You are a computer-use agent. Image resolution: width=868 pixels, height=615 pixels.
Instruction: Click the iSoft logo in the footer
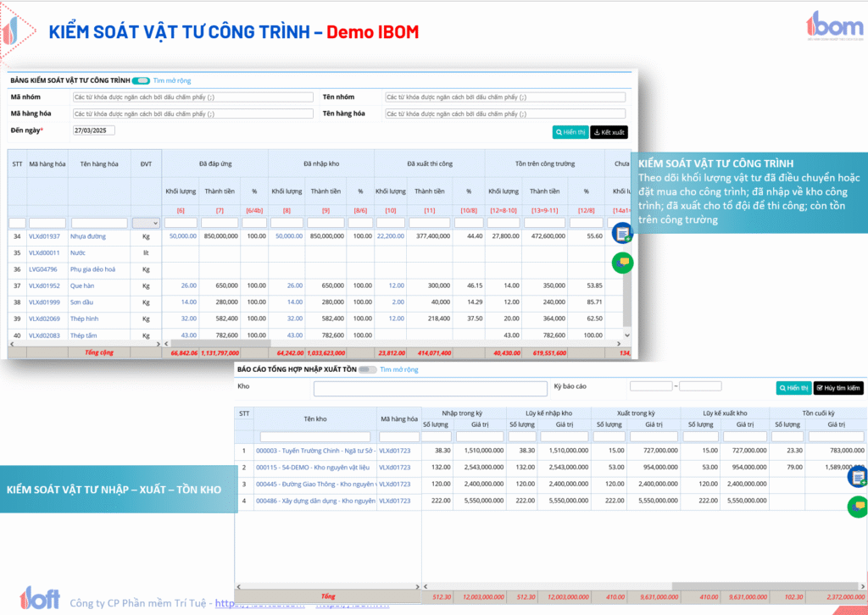[40, 598]
